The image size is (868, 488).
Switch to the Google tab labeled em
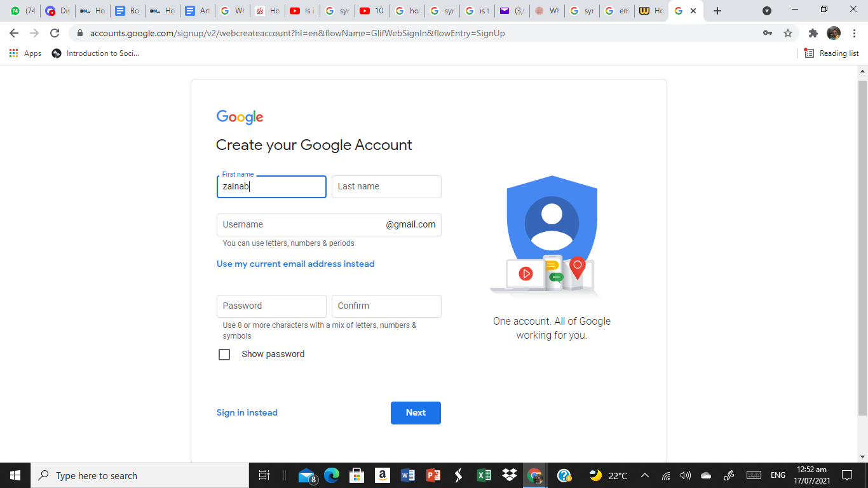(x=616, y=11)
